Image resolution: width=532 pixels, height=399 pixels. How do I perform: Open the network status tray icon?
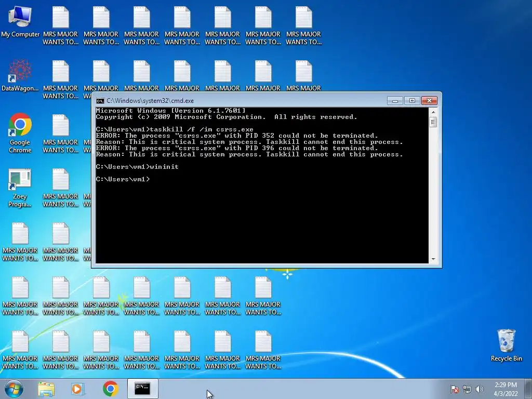pos(467,389)
